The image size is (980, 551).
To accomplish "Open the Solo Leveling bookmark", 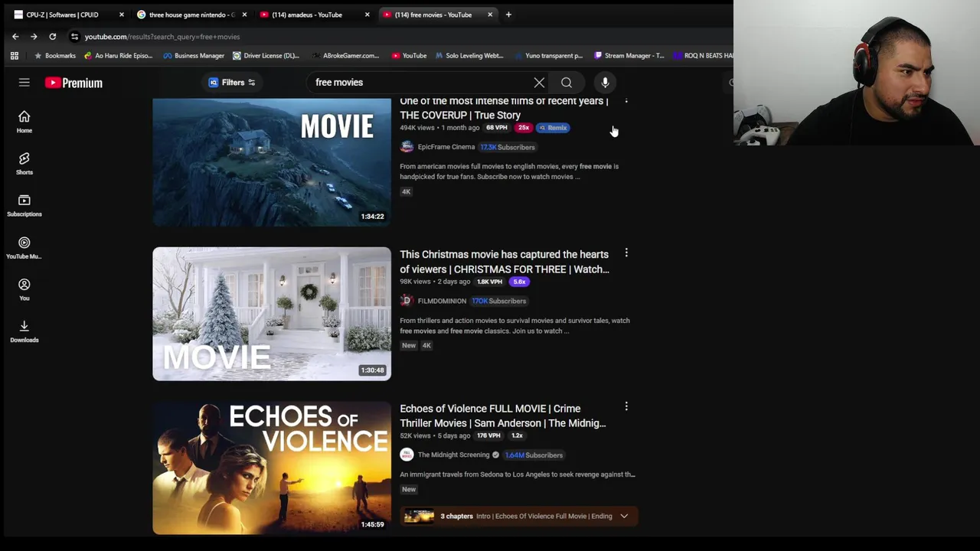I will pos(469,56).
